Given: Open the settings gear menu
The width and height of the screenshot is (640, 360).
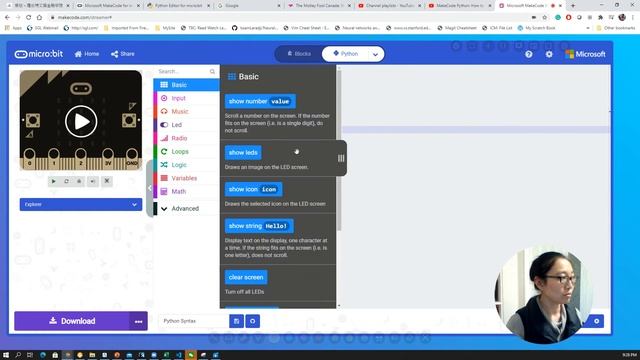Looking at the screenshot, I should [x=549, y=54].
